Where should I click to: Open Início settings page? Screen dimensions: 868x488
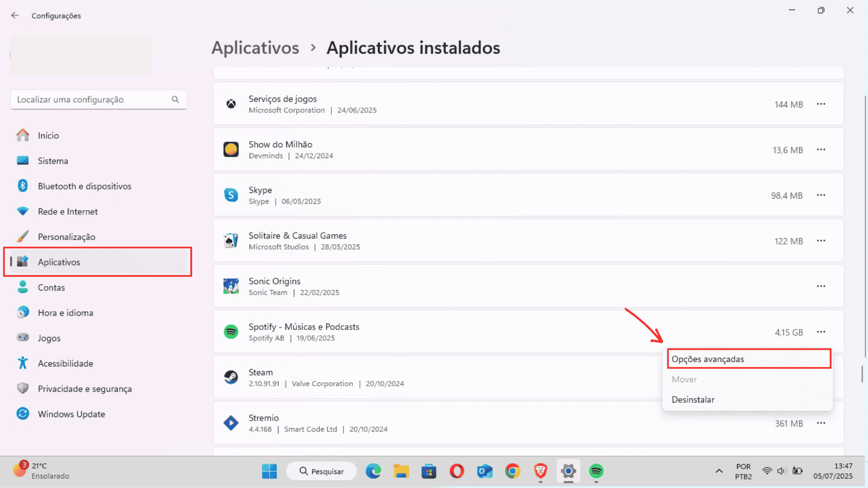99,136
